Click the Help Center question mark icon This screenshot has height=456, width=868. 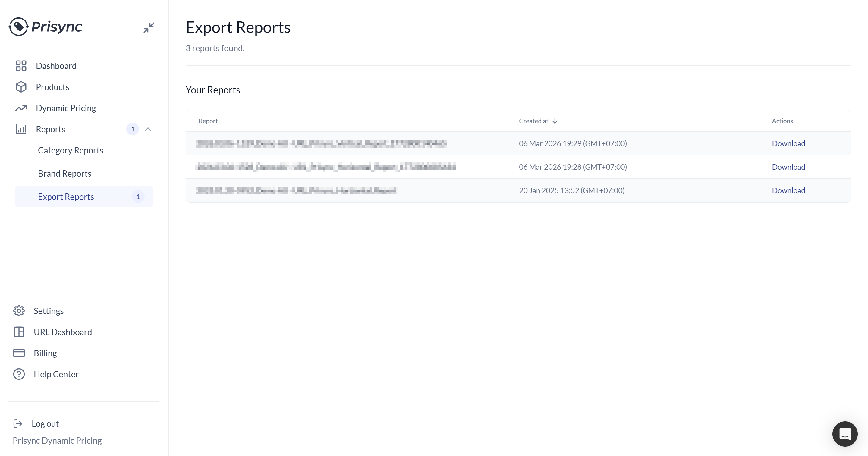point(19,374)
